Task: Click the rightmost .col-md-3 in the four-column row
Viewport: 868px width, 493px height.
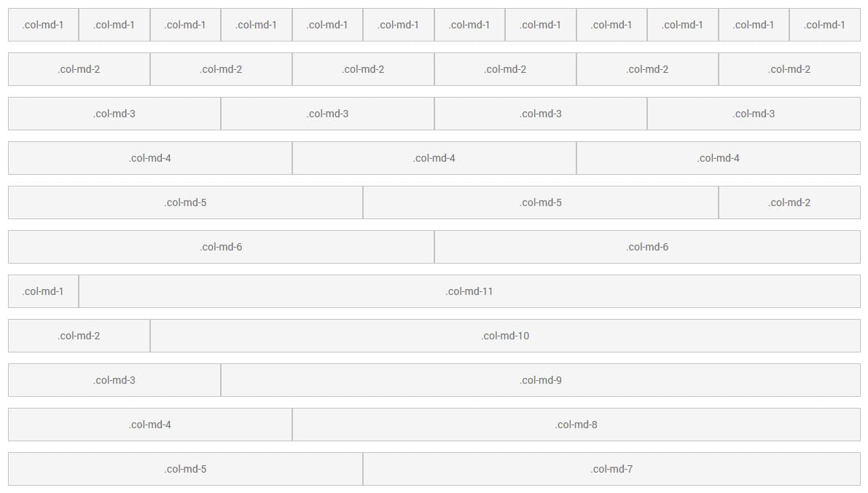Action: tap(754, 114)
